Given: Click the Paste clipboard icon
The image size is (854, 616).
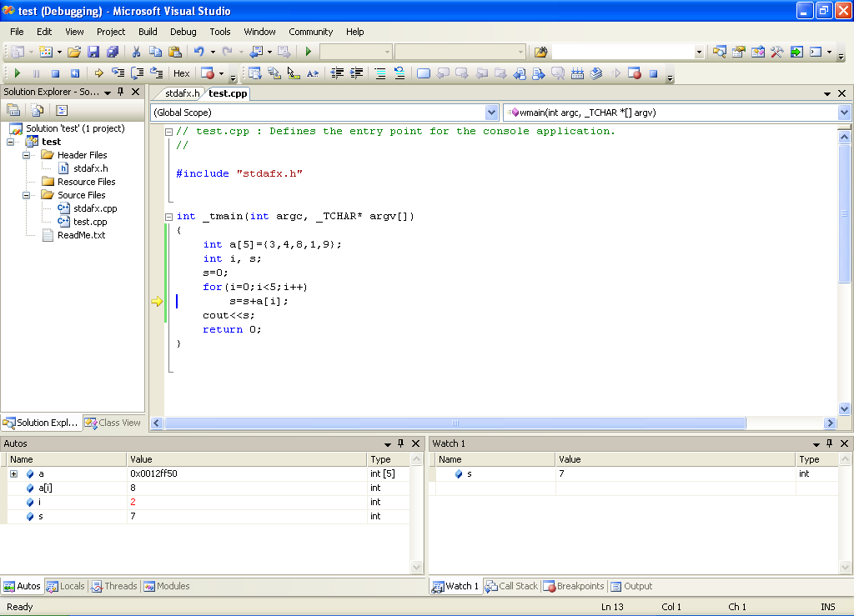Looking at the screenshot, I should coord(174,52).
